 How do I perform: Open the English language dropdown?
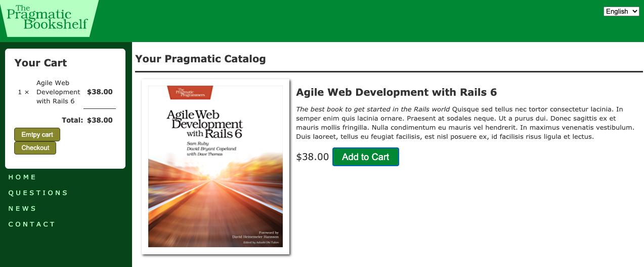pyautogui.click(x=621, y=11)
